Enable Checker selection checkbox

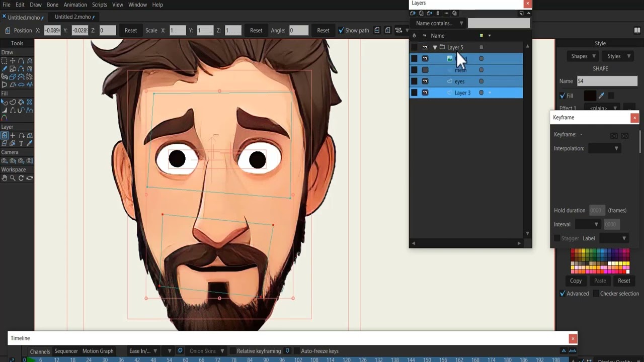[596, 294]
